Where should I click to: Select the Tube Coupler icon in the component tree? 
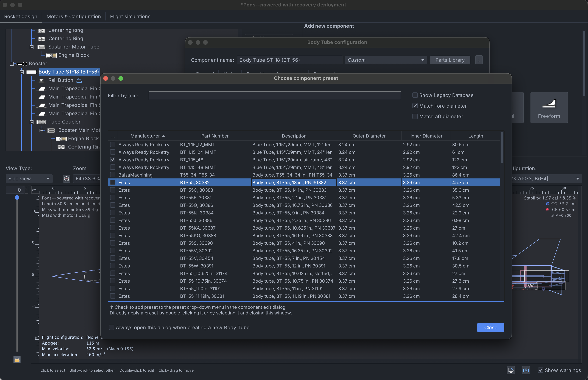(x=41, y=122)
